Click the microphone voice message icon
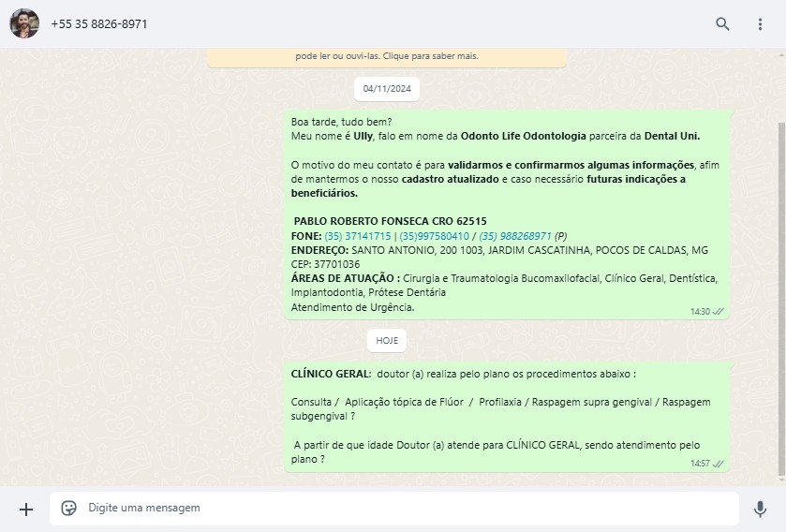 click(x=760, y=509)
